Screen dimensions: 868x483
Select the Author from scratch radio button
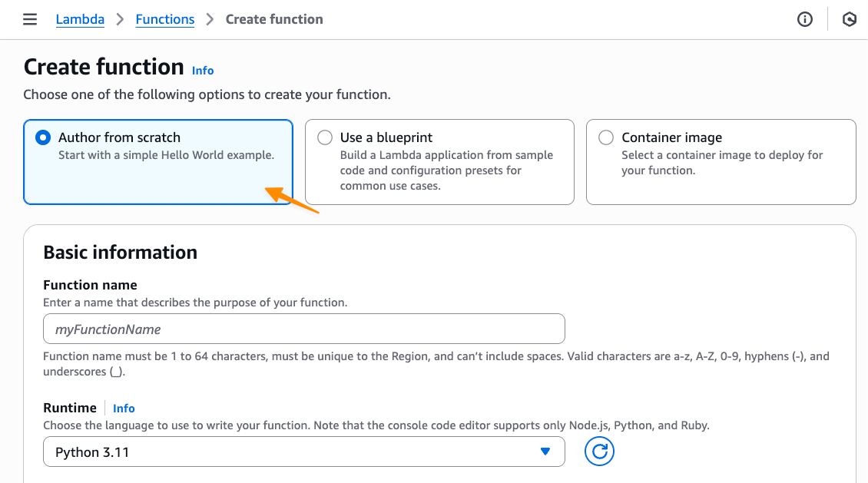43,138
